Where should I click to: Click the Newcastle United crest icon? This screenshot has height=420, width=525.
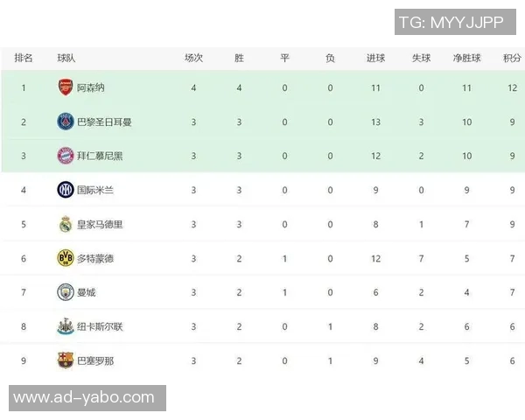point(65,326)
